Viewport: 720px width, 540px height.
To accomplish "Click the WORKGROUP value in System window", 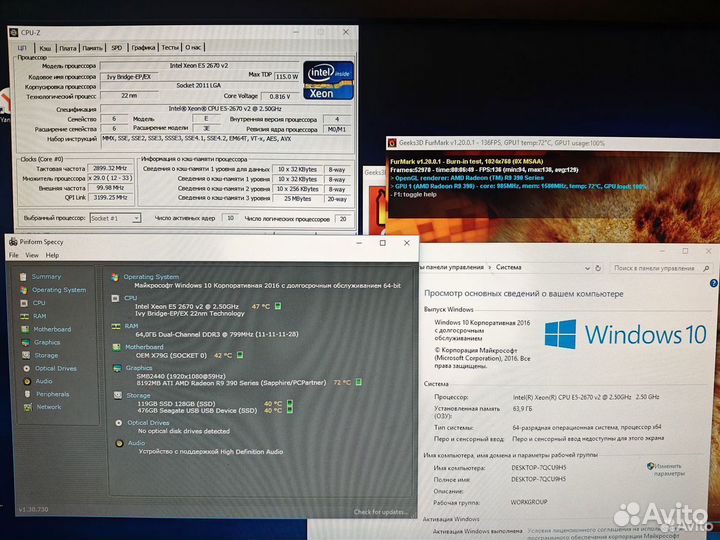I will point(529,502).
